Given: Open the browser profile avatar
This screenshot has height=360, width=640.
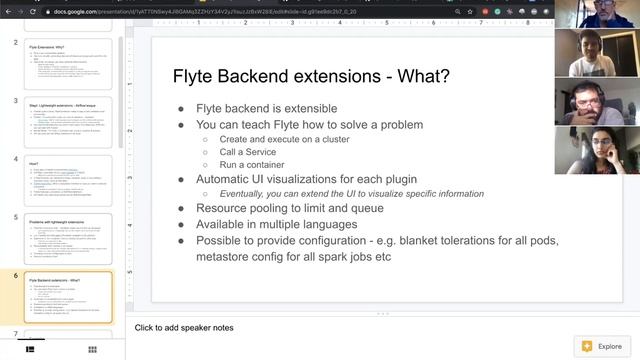Looking at the screenshot, I should point(546,12).
